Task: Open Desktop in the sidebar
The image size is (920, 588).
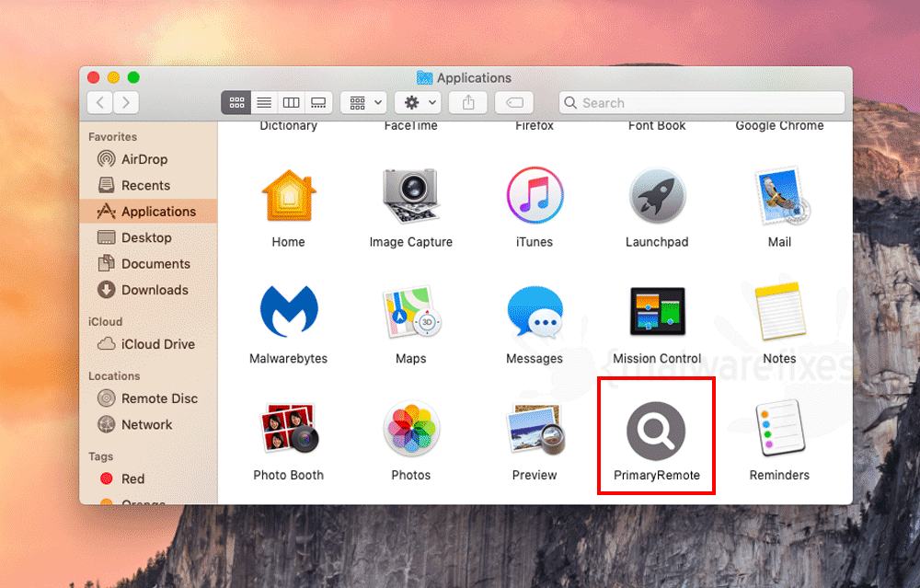Action: 148,237
